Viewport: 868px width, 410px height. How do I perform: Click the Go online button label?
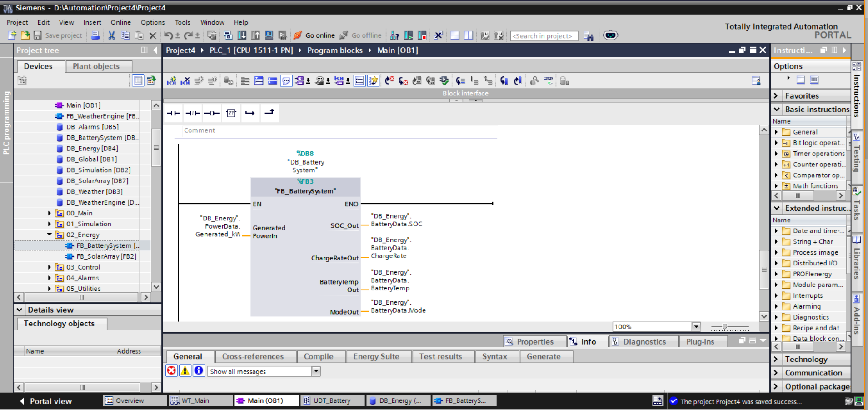(x=320, y=35)
